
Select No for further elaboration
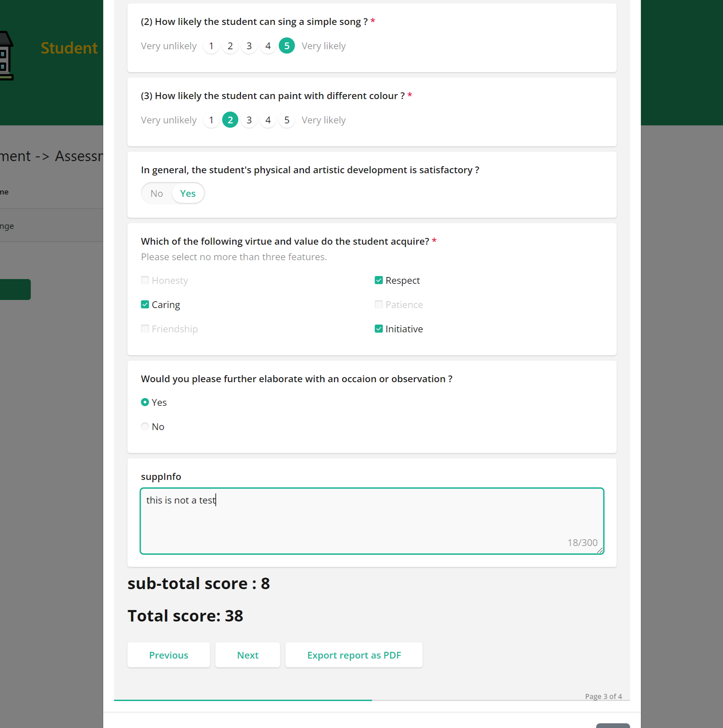click(145, 427)
